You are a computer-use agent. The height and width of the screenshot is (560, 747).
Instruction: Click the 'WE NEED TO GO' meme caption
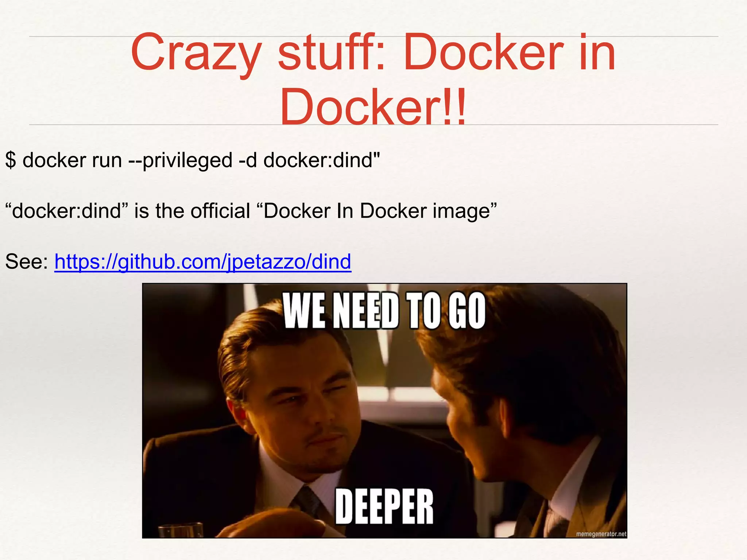384,310
